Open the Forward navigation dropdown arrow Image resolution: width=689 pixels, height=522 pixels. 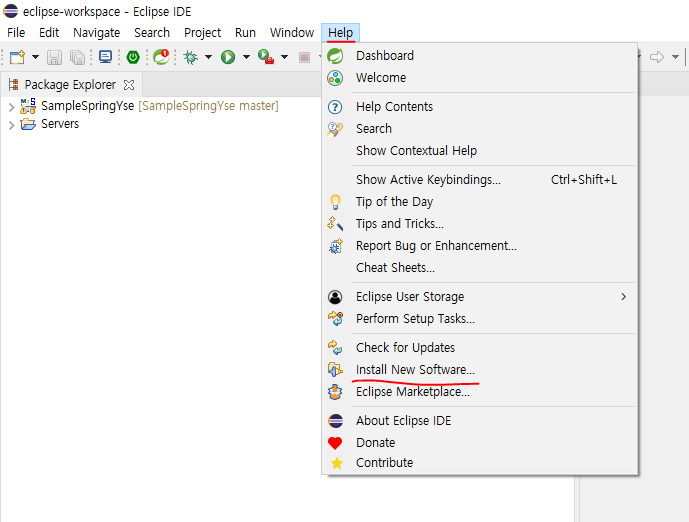(675, 57)
